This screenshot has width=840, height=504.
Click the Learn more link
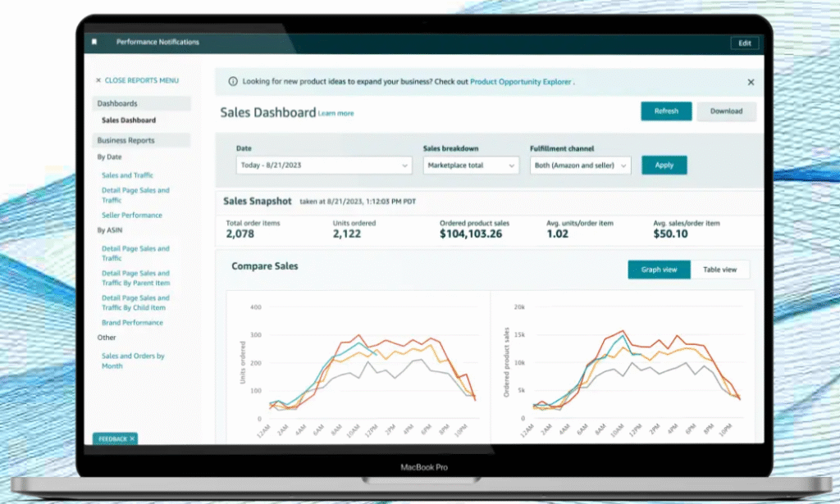[x=336, y=113]
